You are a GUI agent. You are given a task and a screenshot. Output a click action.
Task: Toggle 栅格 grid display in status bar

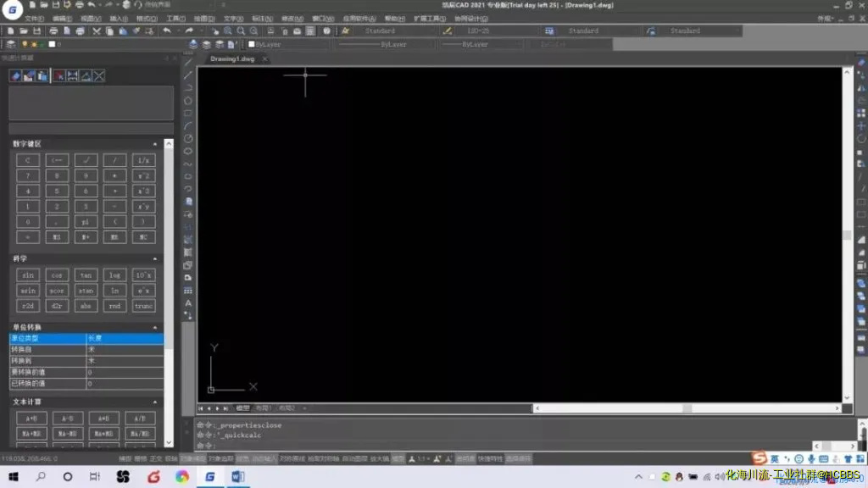coord(140,458)
